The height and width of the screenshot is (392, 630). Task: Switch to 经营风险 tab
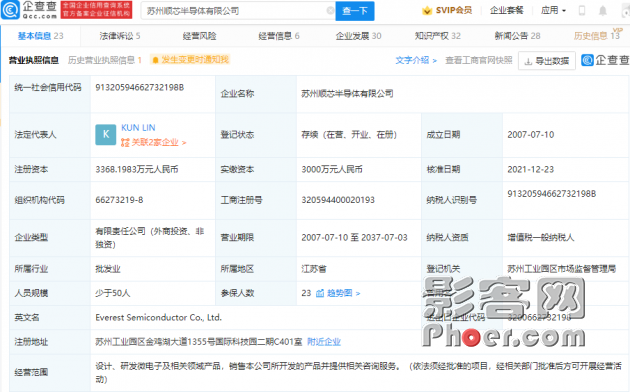199,36
